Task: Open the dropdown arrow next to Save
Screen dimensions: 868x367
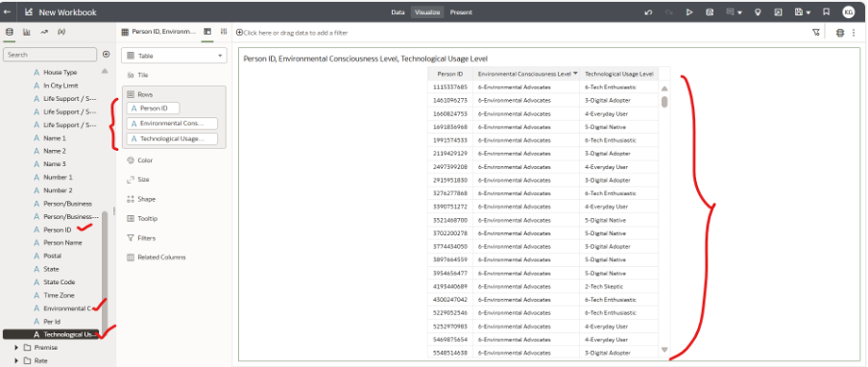Action: click(x=808, y=12)
